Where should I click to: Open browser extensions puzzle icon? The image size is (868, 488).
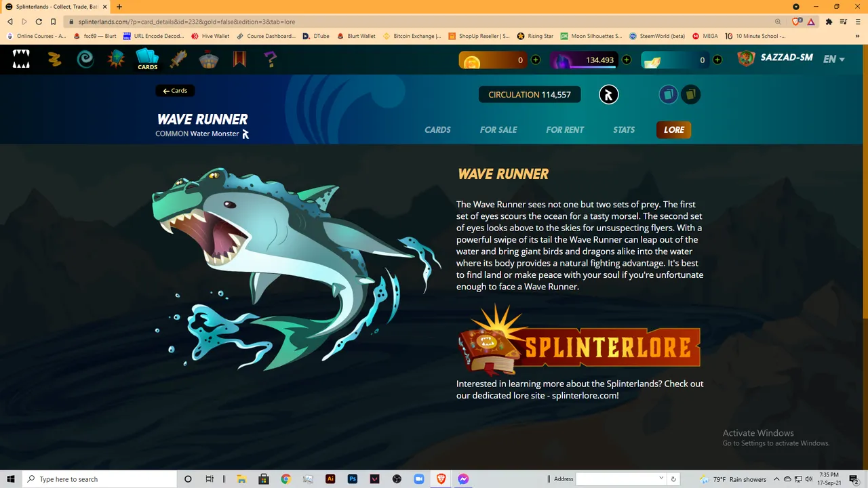829,22
